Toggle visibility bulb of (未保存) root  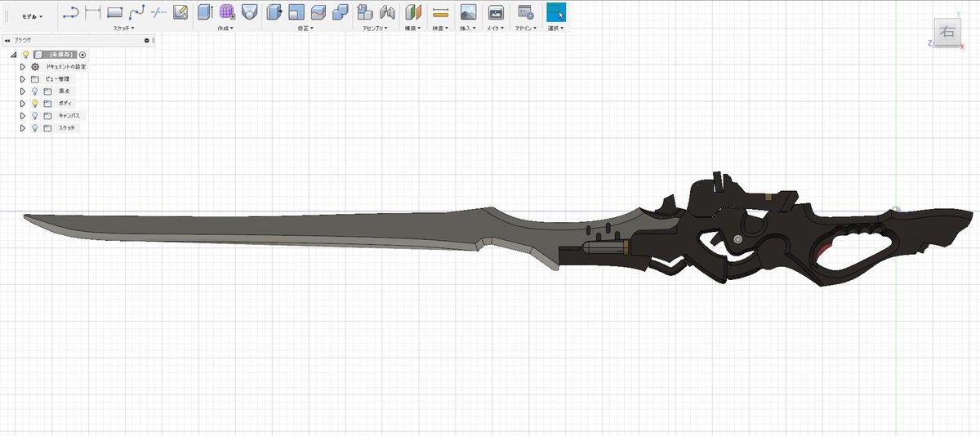tap(25, 54)
